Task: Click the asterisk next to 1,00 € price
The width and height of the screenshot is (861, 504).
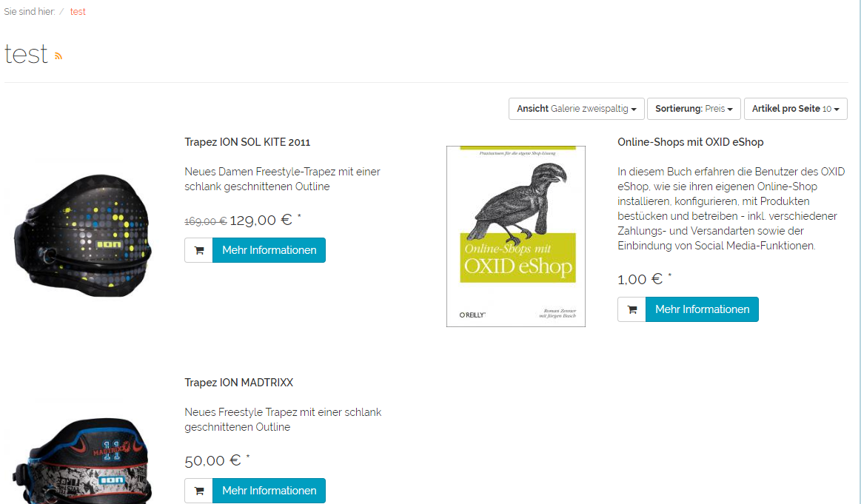Action: pos(670,276)
